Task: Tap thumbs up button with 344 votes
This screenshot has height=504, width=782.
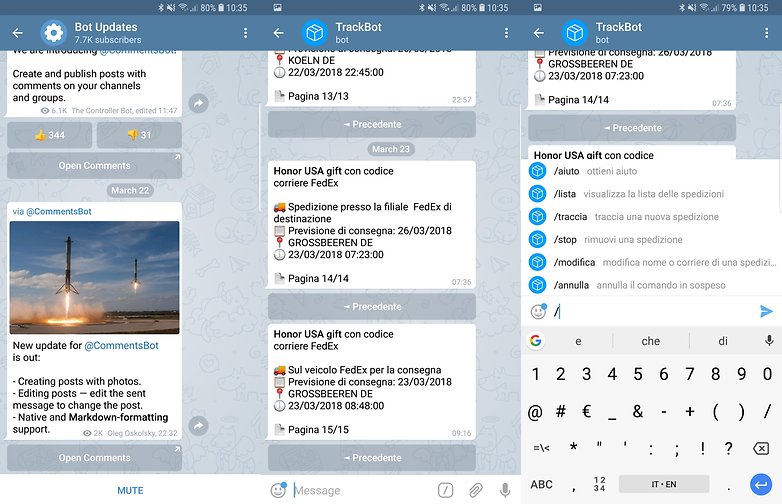Action: click(49, 135)
